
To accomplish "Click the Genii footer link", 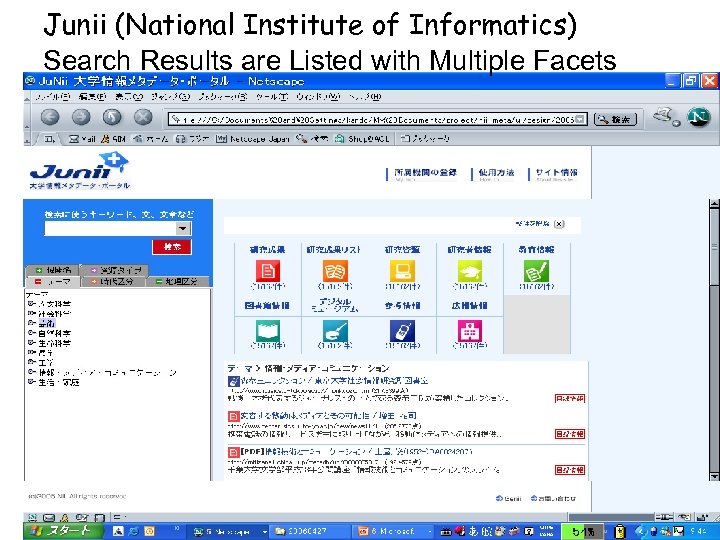I will click(x=509, y=498).
